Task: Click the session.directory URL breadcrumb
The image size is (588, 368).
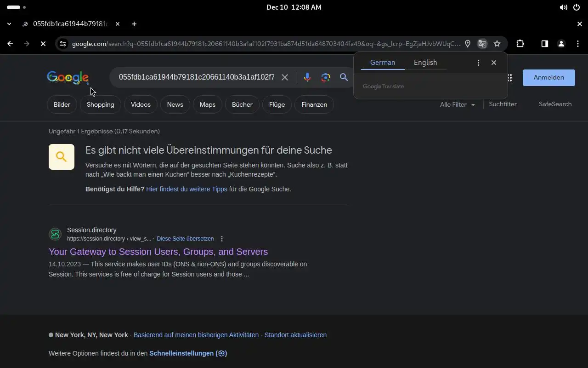Action: (109, 239)
